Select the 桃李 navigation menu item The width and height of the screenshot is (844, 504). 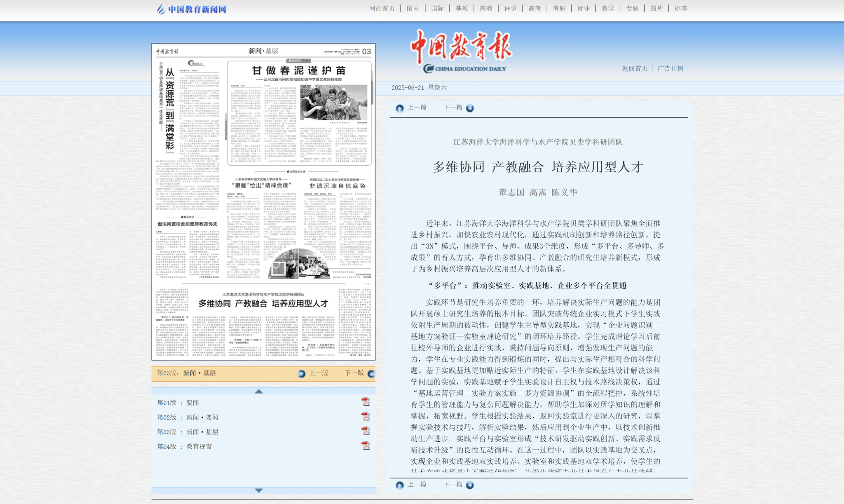click(x=680, y=9)
